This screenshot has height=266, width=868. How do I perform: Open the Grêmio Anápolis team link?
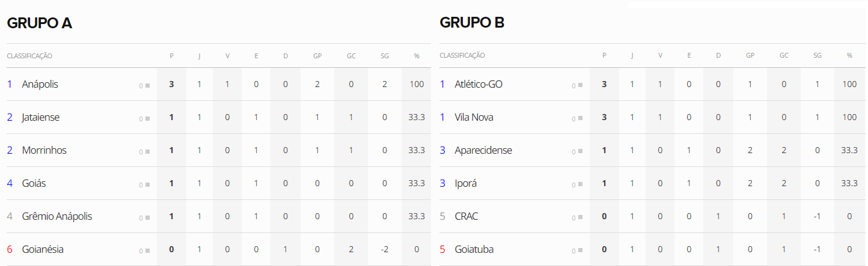tap(57, 216)
